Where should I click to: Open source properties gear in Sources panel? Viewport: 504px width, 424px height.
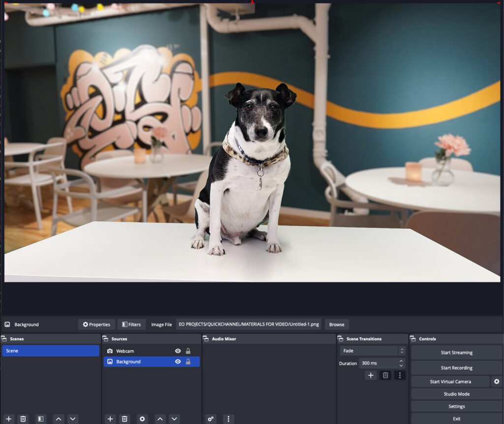click(x=142, y=419)
